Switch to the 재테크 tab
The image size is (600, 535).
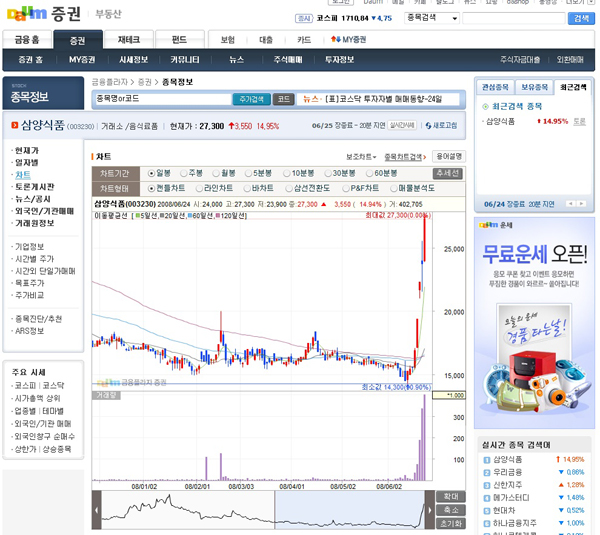coord(129,40)
